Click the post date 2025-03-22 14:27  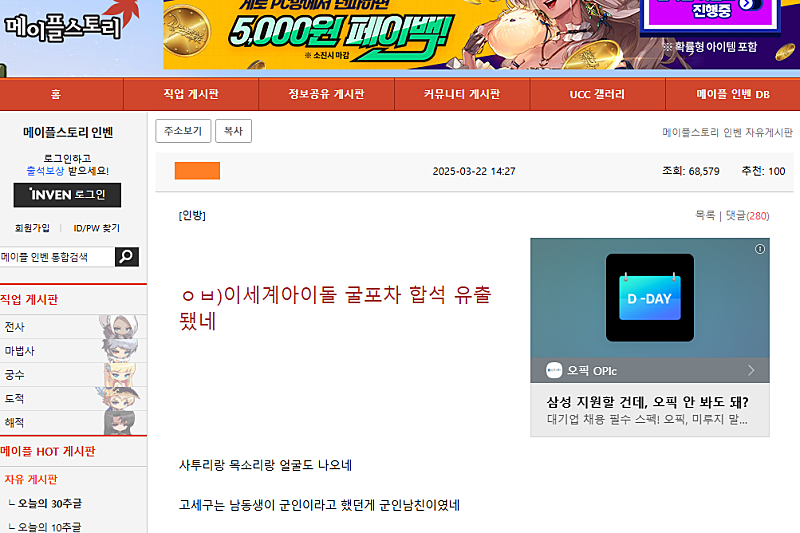(474, 171)
